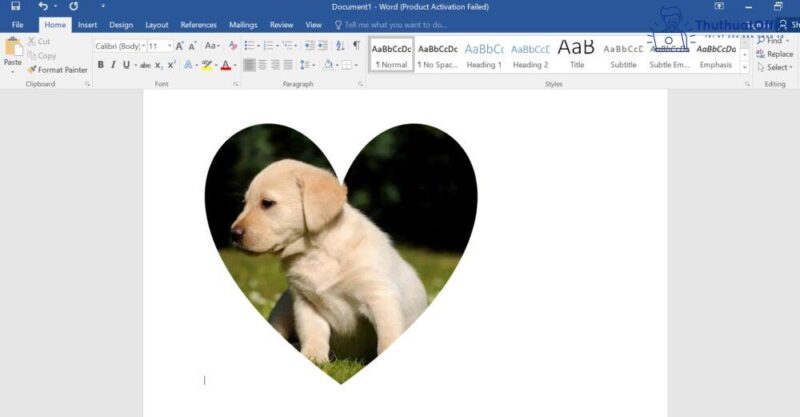This screenshot has width=800, height=417.
Task: Apply the Subtitle style
Action: [x=623, y=55]
